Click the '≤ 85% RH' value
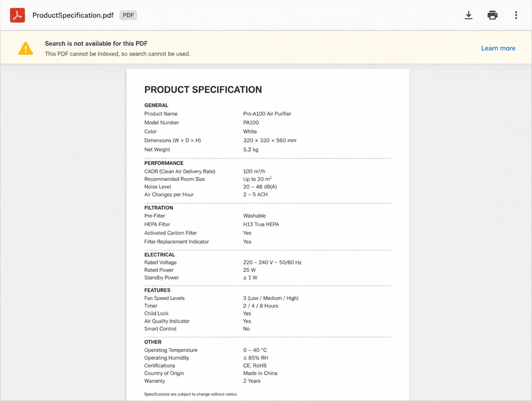The image size is (532, 401). 256,358
